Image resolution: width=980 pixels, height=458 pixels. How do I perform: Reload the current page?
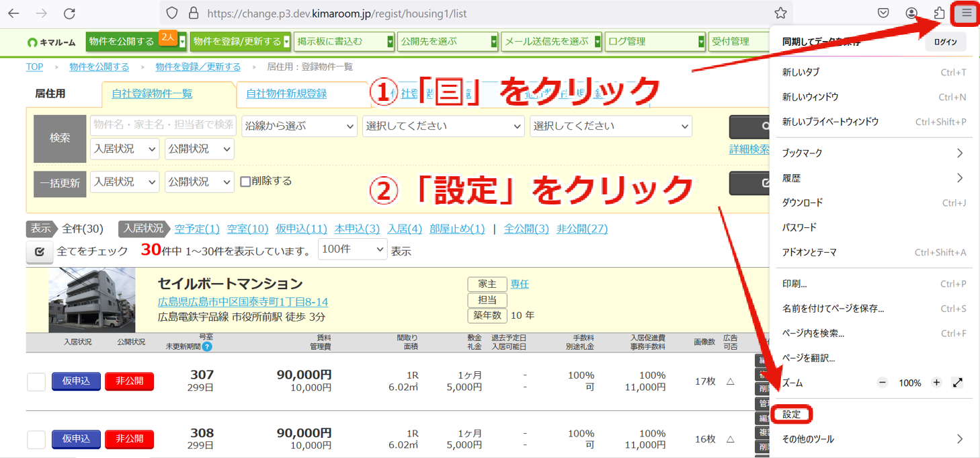[x=69, y=13]
